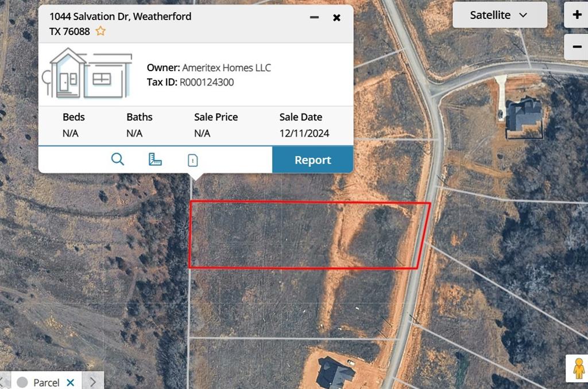The width and height of the screenshot is (588, 389).
Task: Drop the Street View pegman
Action: [x=578, y=368]
